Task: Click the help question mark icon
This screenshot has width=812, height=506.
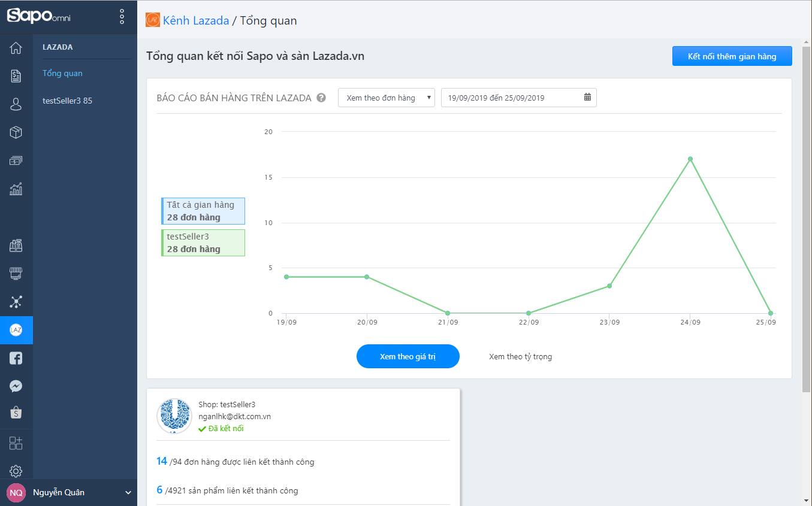Action: click(x=321, y=98)
